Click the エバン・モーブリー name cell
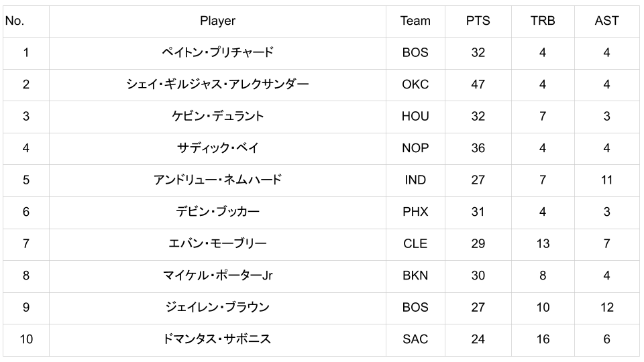Image resolution: width=644 pixels, height=362 pixels. [217, 243]
